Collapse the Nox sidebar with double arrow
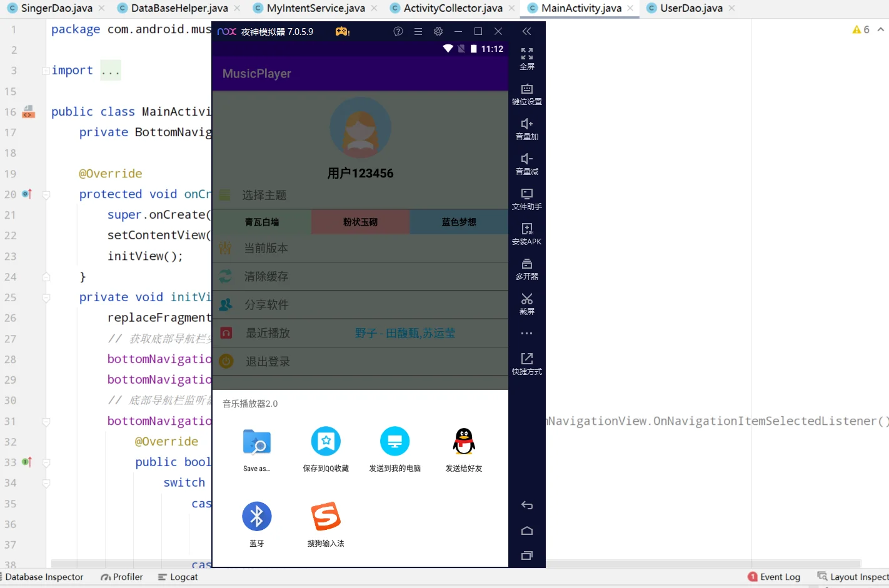 (527, 31)
